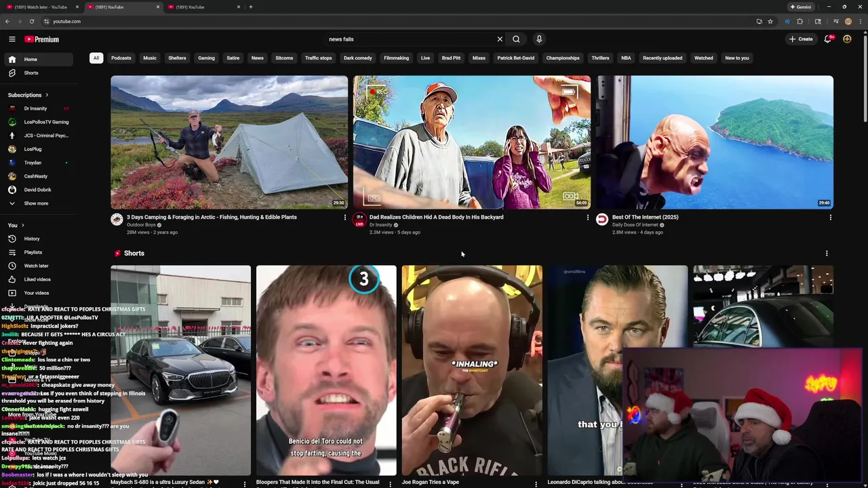Select the New to you filter chip
This screenshot has height=488, width=868.
tap(737, 58)
